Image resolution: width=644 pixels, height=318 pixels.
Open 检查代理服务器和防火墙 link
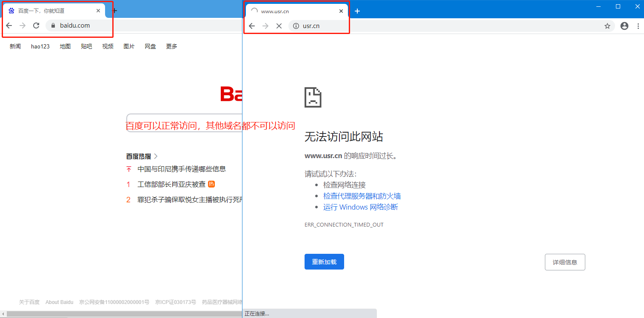point(362,196)
